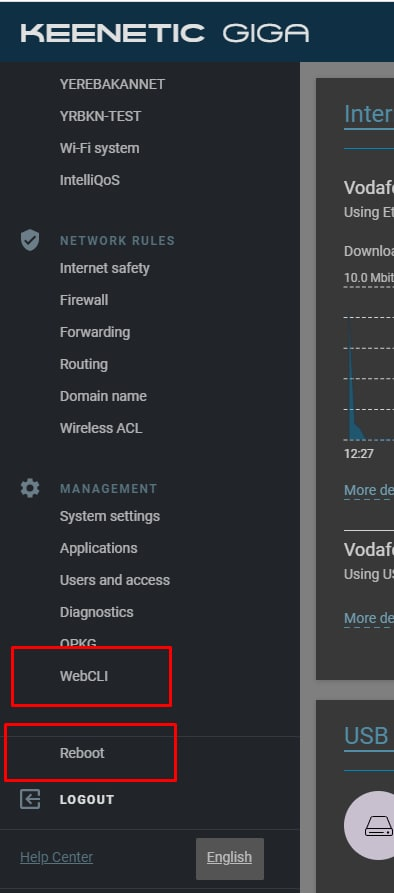Select Reboot in the sidebar

pos(82,753)
